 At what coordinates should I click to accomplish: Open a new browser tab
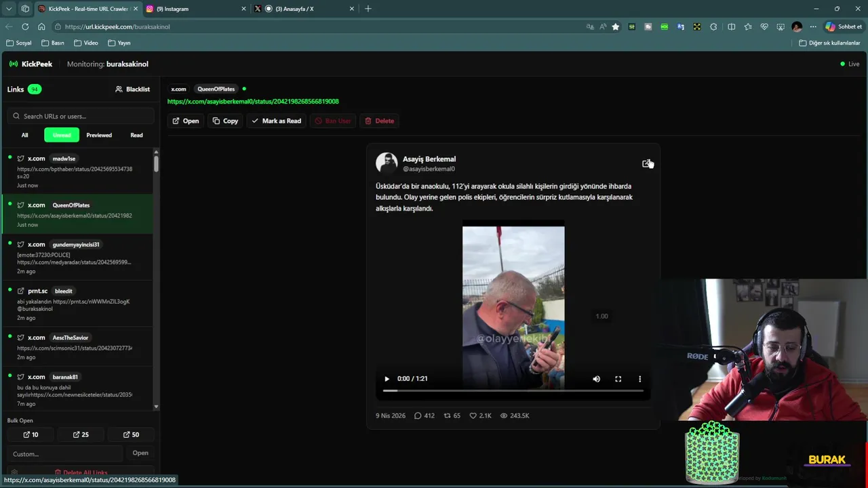coord(368,9)
